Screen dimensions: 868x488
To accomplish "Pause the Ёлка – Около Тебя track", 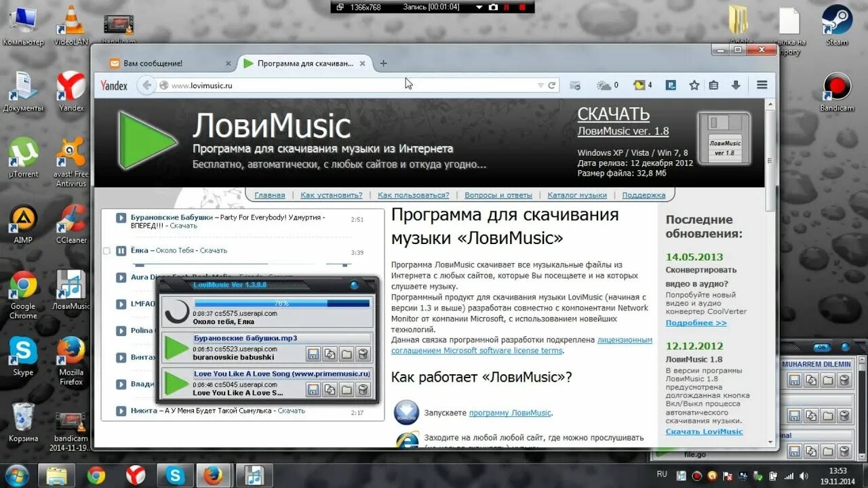I will [121, 251].
